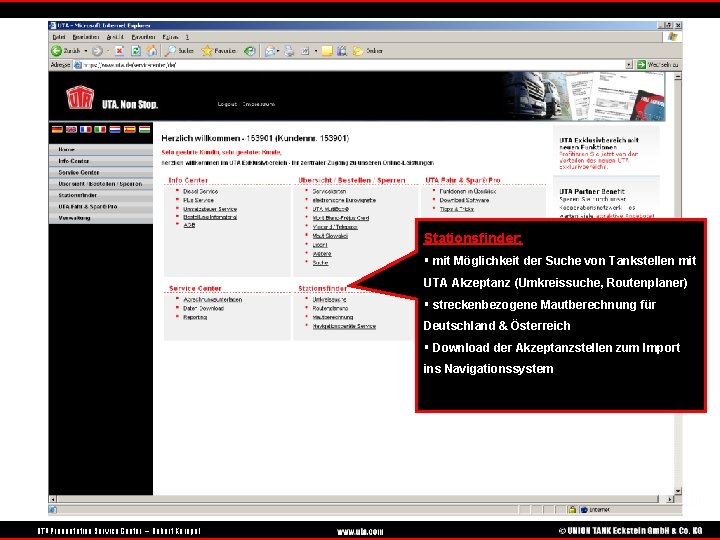Image resolution: width=720 pixels, height=540 pixels.
Task: Click the yellow Discuss note icon
Action: tap(327, 51)
